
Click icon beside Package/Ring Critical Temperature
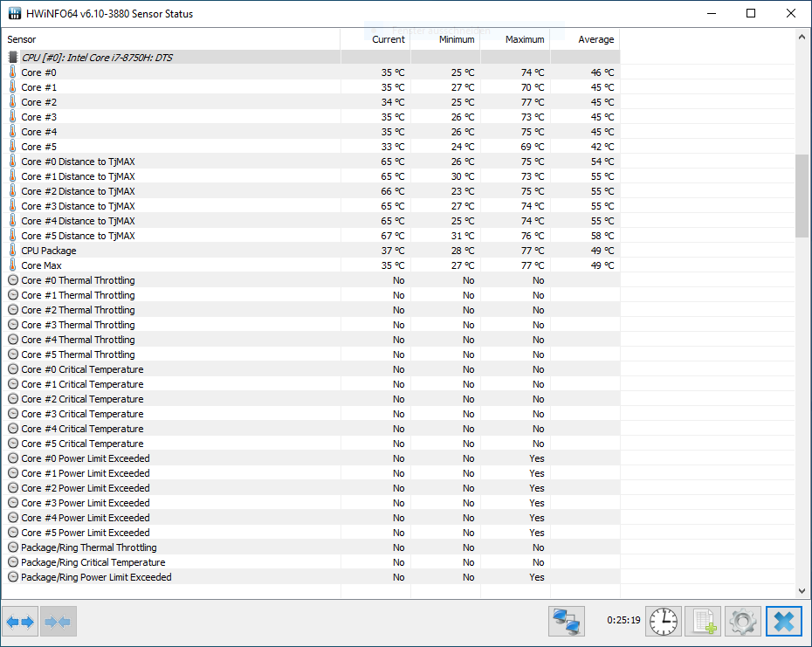pos(13,562)
